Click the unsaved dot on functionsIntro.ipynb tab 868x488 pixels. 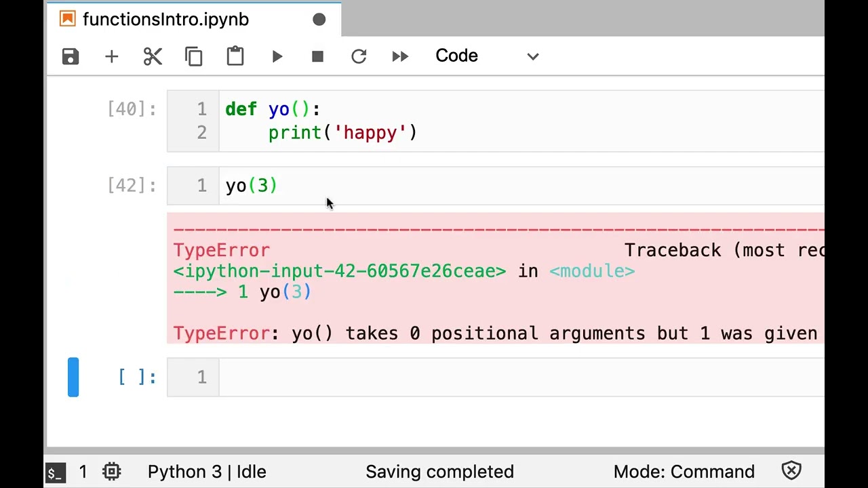tap(319, 20)
